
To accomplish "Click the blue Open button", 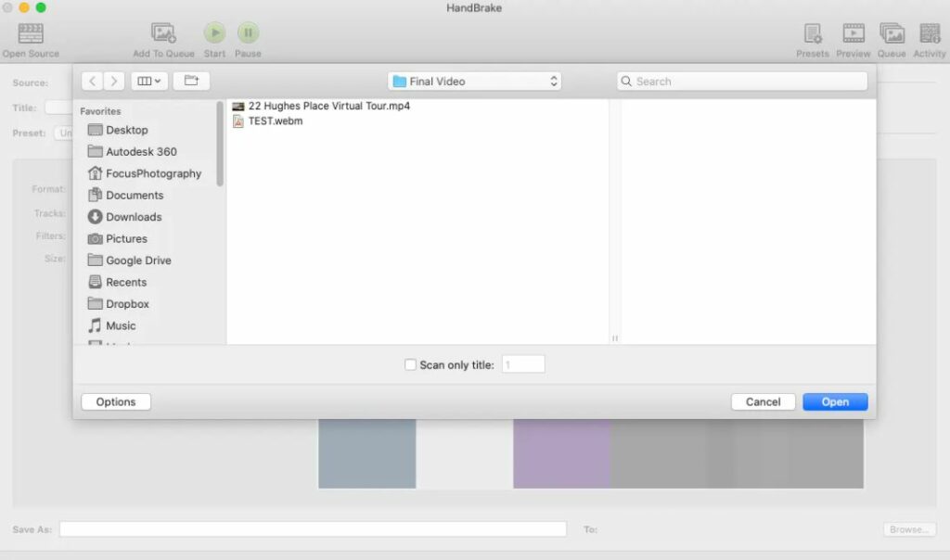I will [835, 402].
